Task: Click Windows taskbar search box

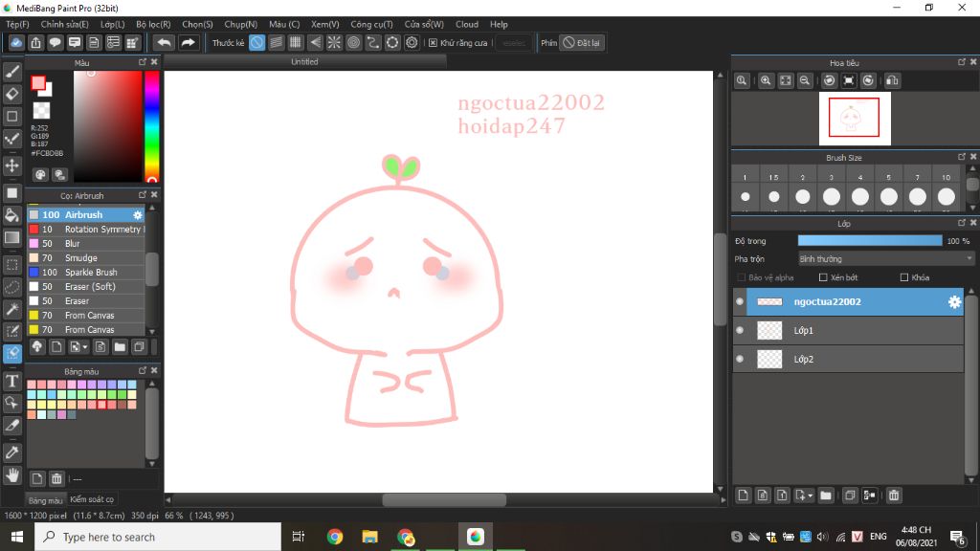Action: tap(158, 537)
